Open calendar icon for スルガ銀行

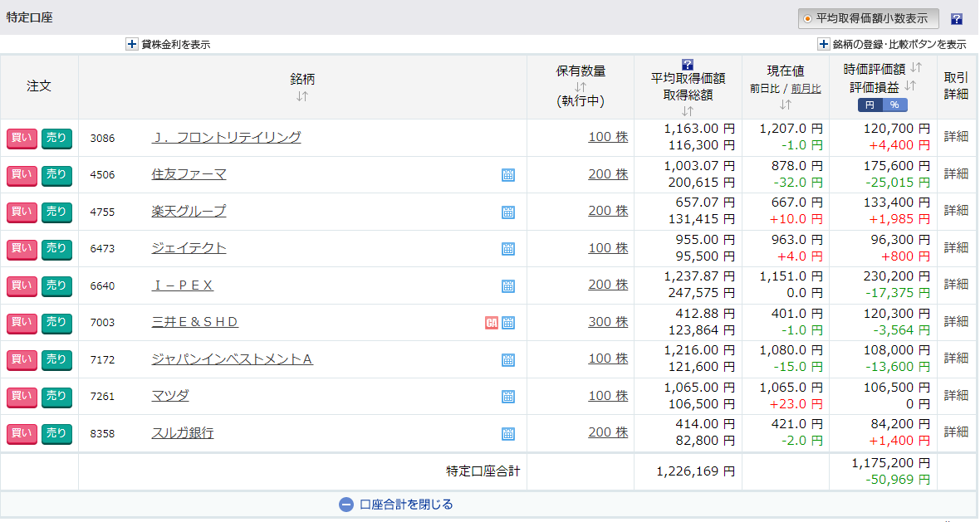tap(508, 433)
